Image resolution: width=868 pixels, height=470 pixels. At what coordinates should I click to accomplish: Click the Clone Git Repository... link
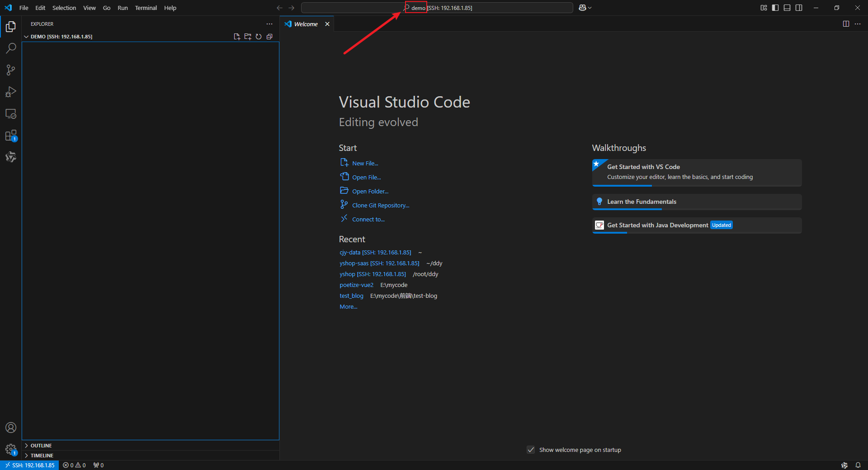point(381,205)
